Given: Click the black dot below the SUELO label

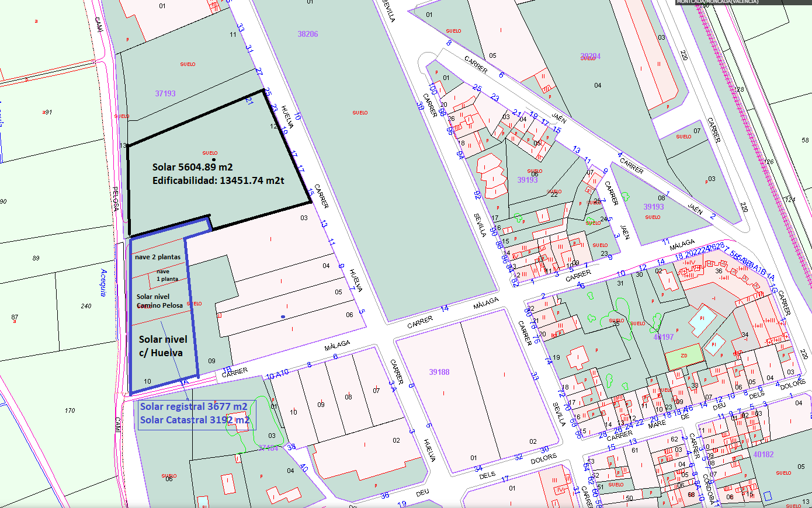Looking at the screenshot, I should point(214,159).
